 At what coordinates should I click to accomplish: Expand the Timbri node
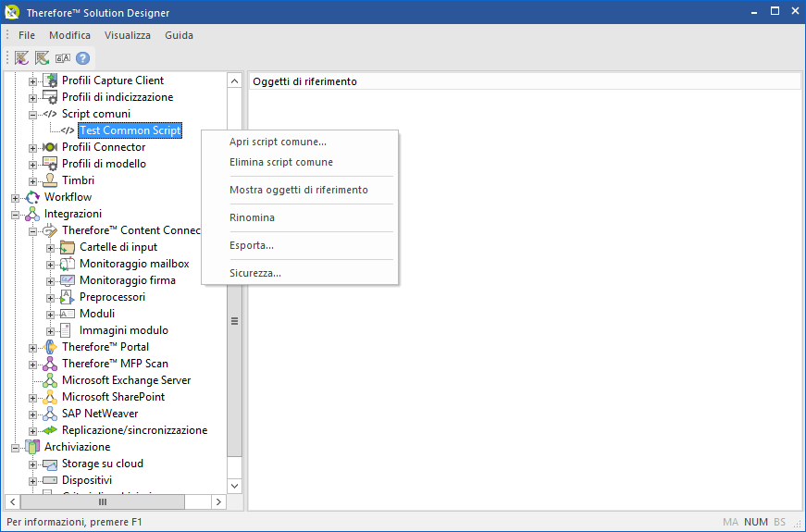click(x=33, y=181)
